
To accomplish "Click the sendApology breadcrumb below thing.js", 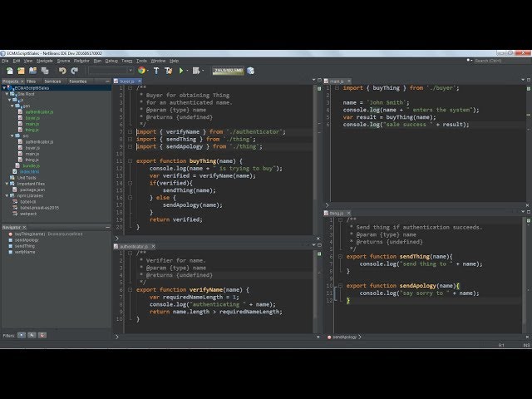I will point(344,337).
